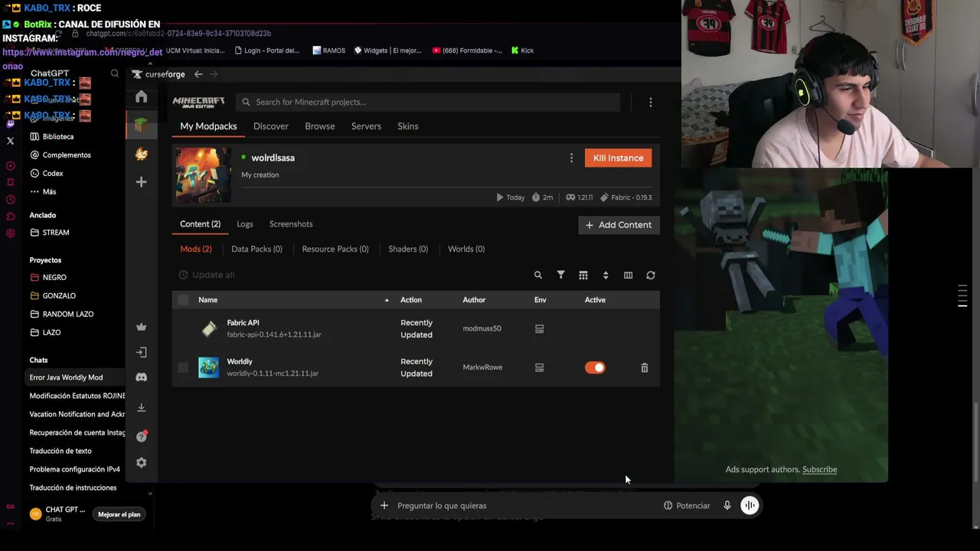
Task: Delete the Worldly mod with trash icon
Action: 645,368
